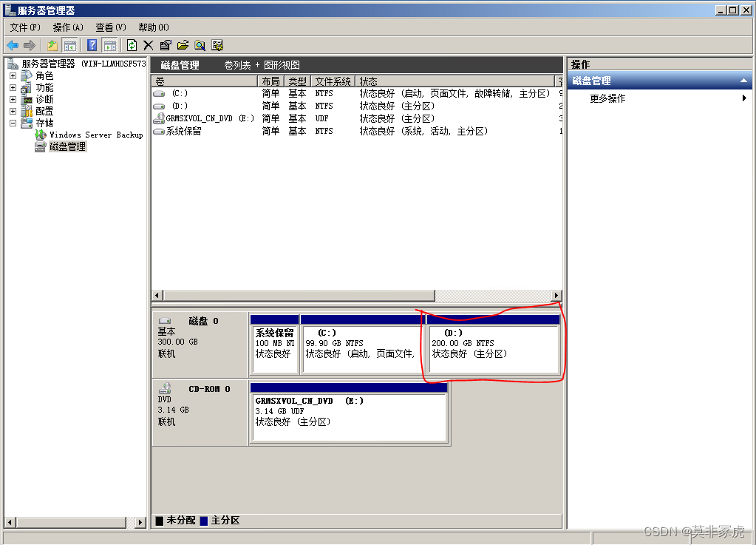
Task: Select Windows Server Backup in tree
Action: tap(96, 135)
